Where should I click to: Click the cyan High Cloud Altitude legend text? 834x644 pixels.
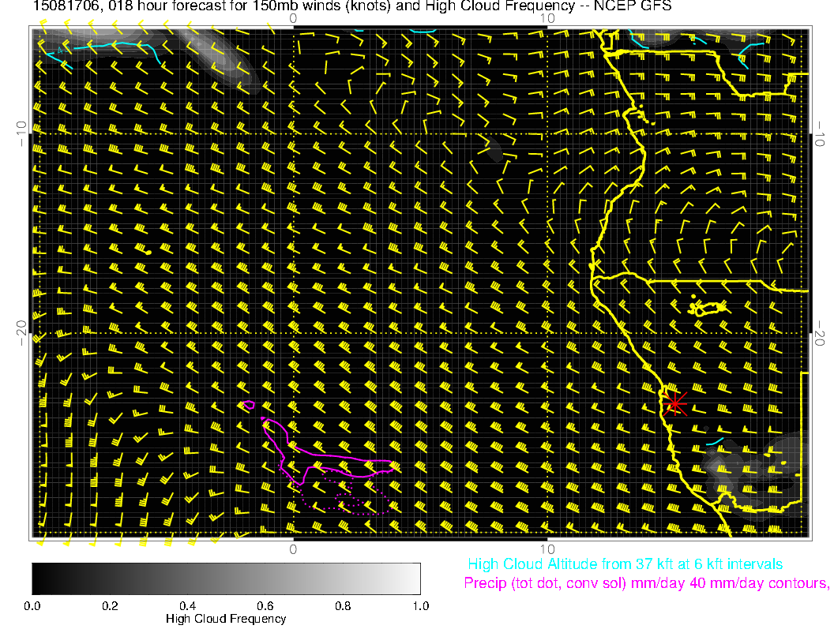[625, 564]
